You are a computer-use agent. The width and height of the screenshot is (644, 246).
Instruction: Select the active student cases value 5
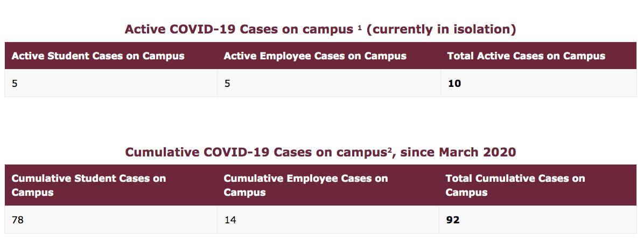point(15,84)
